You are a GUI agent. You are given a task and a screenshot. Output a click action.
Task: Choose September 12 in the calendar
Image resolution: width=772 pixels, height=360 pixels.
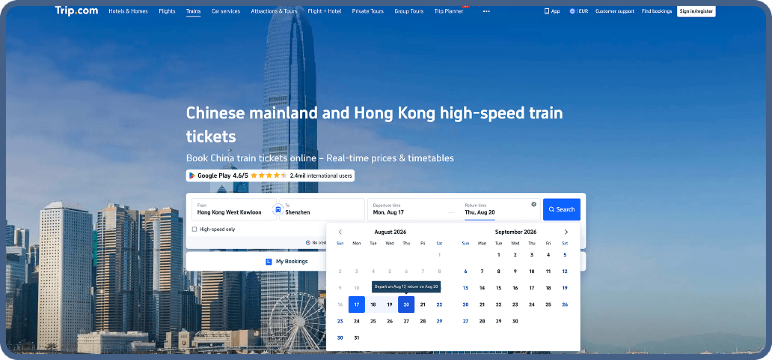pyautogui.click(x=565, y=271)
